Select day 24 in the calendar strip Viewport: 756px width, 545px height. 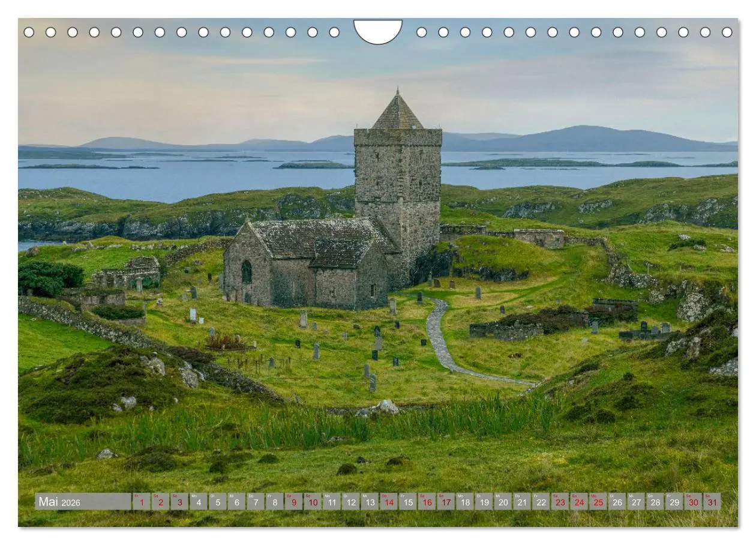click(x=579, y=502)
